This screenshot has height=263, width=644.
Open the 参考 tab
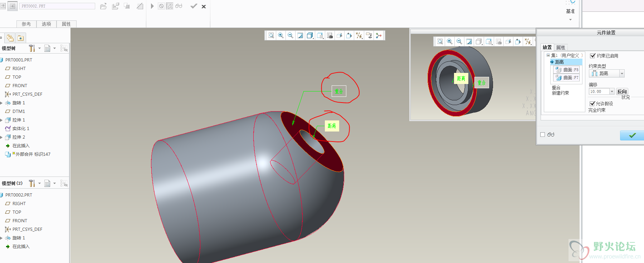(x=26, y=24)
